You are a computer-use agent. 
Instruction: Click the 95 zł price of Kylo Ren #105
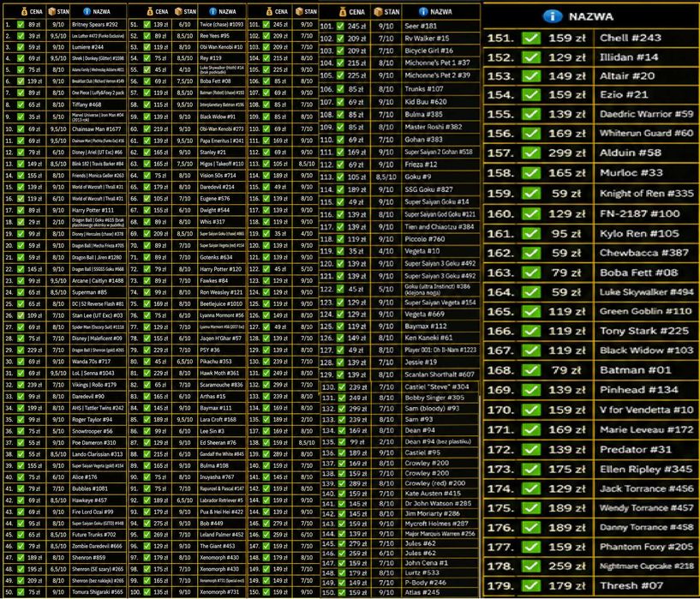click(566, 233)
